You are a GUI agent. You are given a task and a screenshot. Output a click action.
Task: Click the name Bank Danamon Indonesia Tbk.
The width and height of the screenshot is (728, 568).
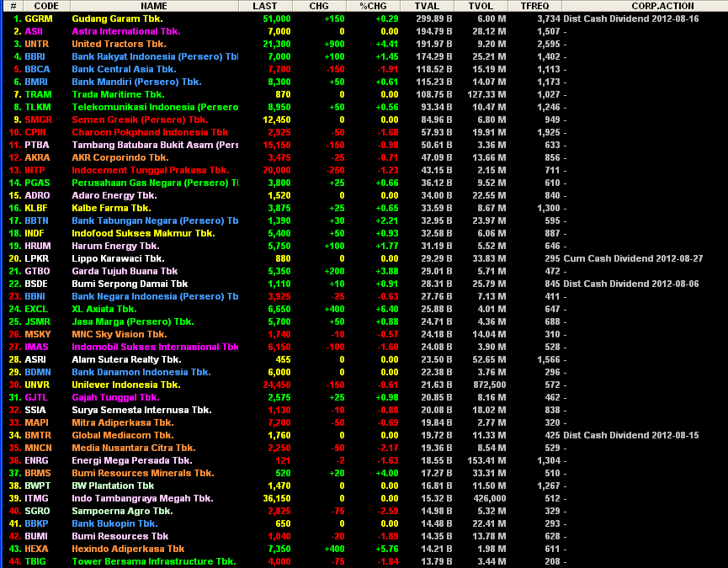141,372
